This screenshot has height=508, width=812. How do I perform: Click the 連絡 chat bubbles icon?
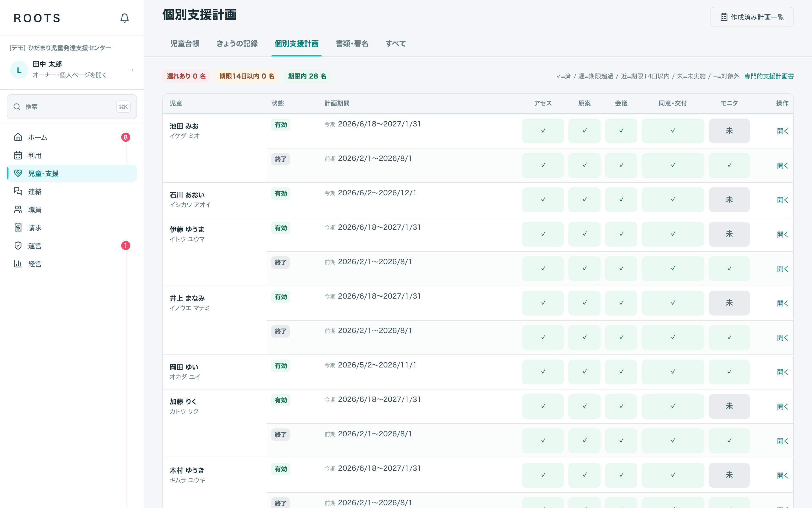[x=18, y=192]
